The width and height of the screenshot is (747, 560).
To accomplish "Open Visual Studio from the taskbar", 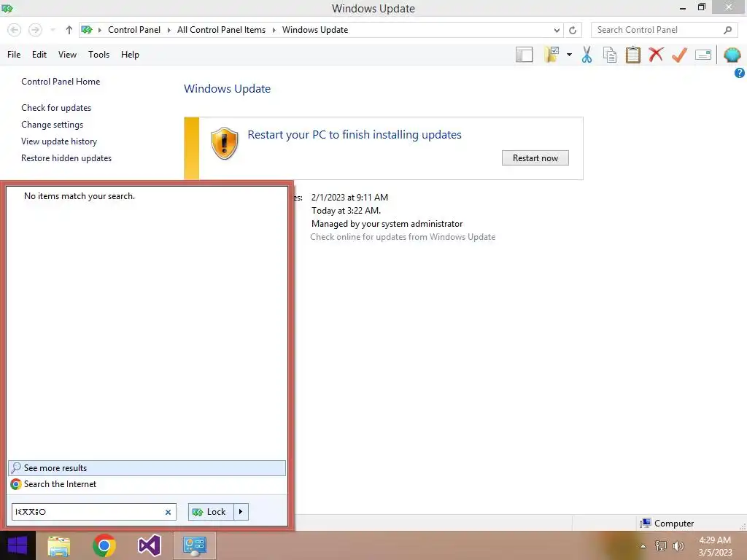I will click(149, 545).
